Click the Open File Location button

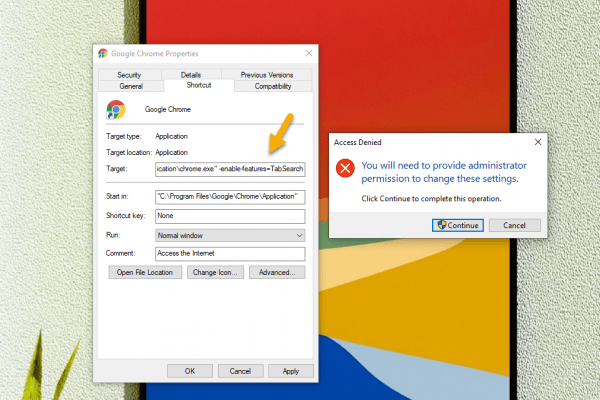[x=145, y=272]
